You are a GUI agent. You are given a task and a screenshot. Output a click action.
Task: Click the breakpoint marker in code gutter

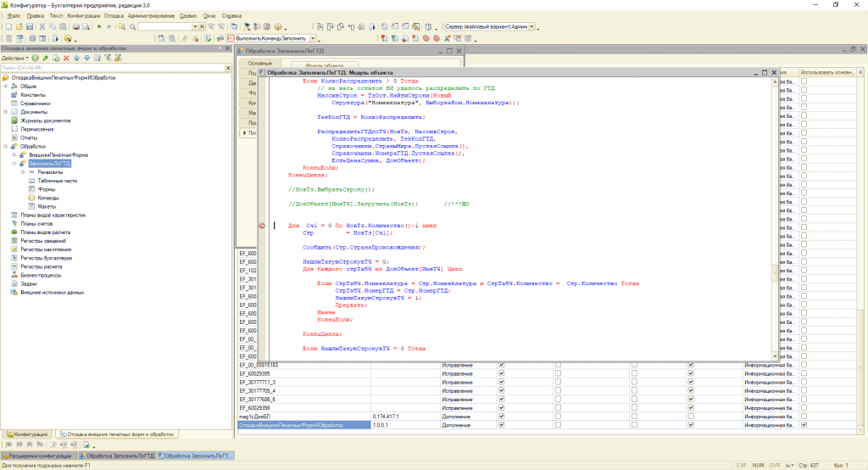click(x=262, y=226)
